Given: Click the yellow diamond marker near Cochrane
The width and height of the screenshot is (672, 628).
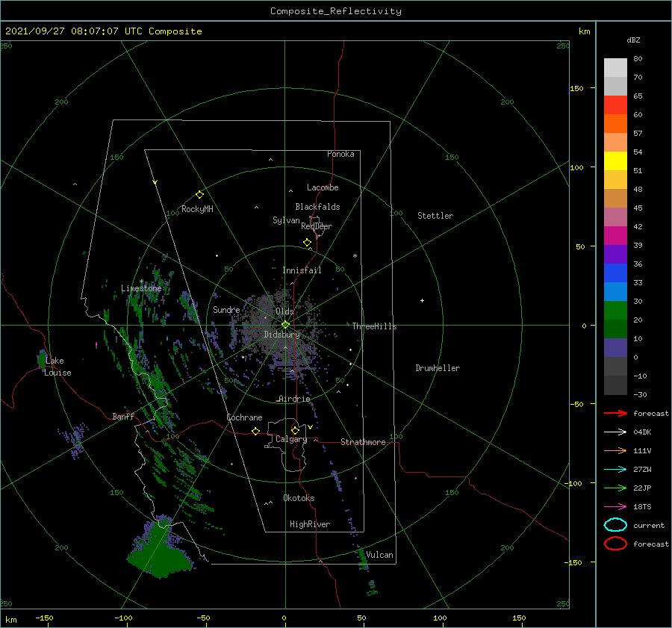Looking at the screenshot, I should click(x=256, y=431).
